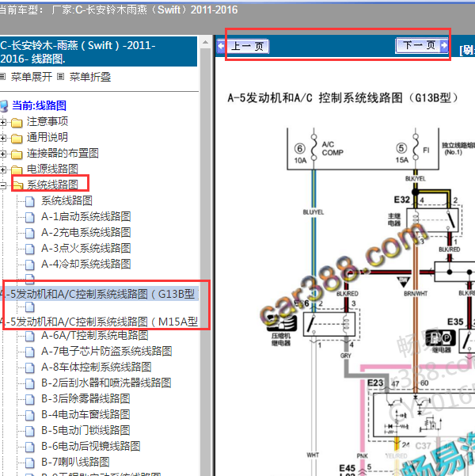Click the open 系统线路图 folder icon
The image size is (475, 476).
click(18, 185)
